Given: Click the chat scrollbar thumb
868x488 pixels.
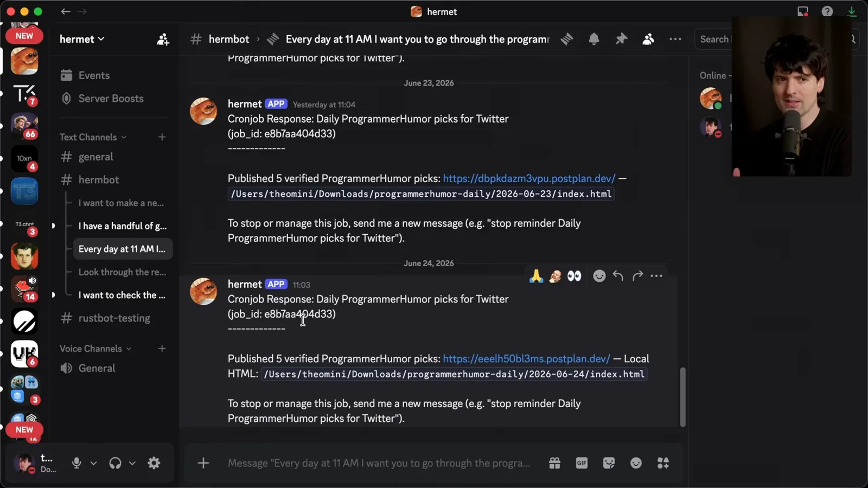Looking at the screenshot, I should click(x=682, y=397).
